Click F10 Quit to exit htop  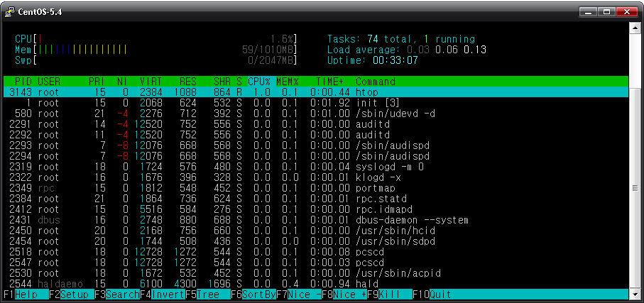click(x=432, y=294)
